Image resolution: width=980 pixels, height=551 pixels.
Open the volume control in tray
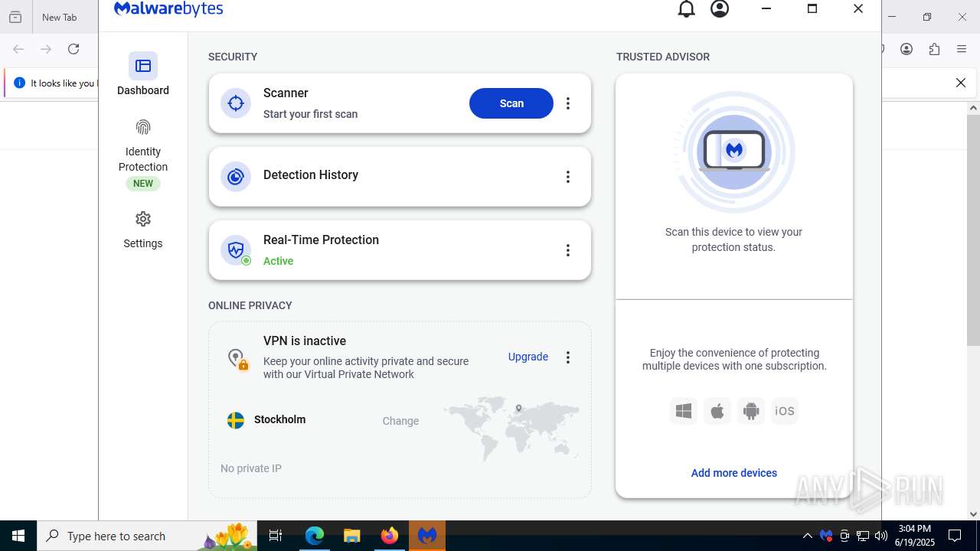[880, 536]
